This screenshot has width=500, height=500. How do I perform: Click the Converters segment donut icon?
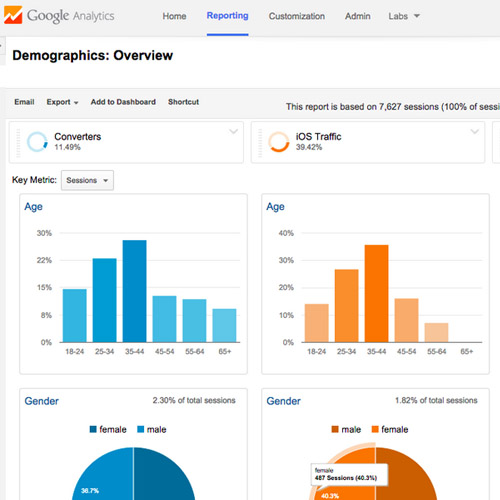coord(37,142)
